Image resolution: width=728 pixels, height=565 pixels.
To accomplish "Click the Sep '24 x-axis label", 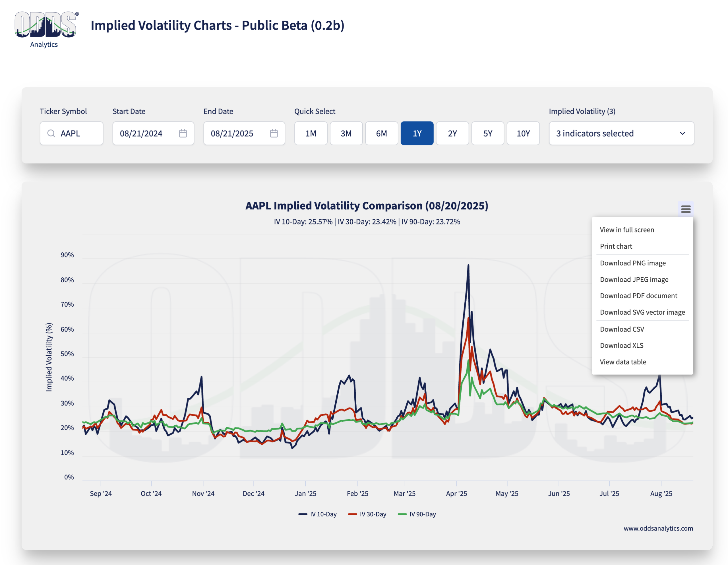I will click(x=101, y=494).
